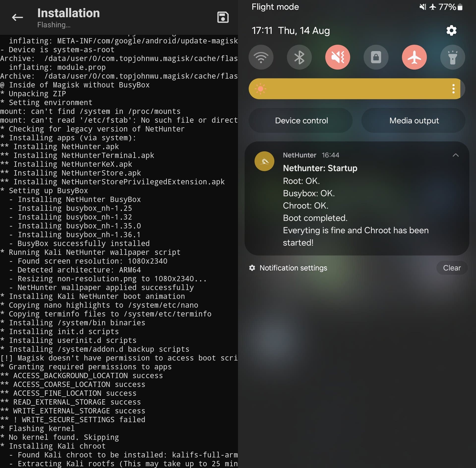This screenshot has width=476, height=468.
Task: Tap the NetHunter app icon in the notification
Action: click(x=264, y=161)
